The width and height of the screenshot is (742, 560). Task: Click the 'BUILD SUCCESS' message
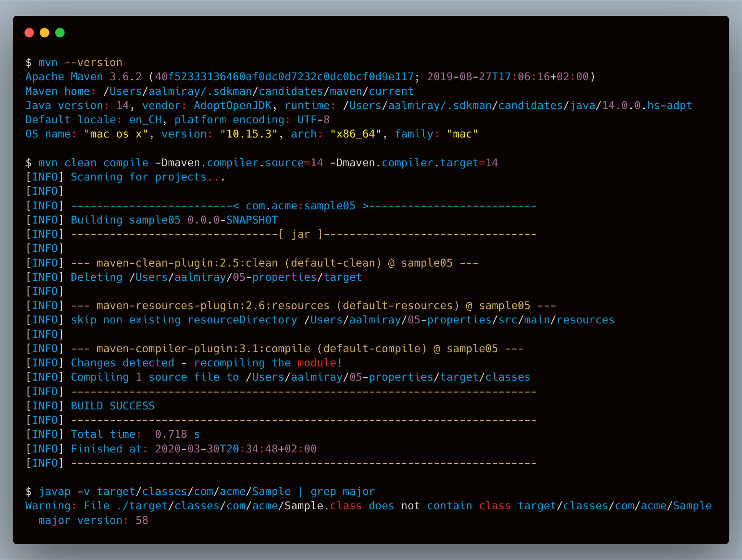pos(113,406)
